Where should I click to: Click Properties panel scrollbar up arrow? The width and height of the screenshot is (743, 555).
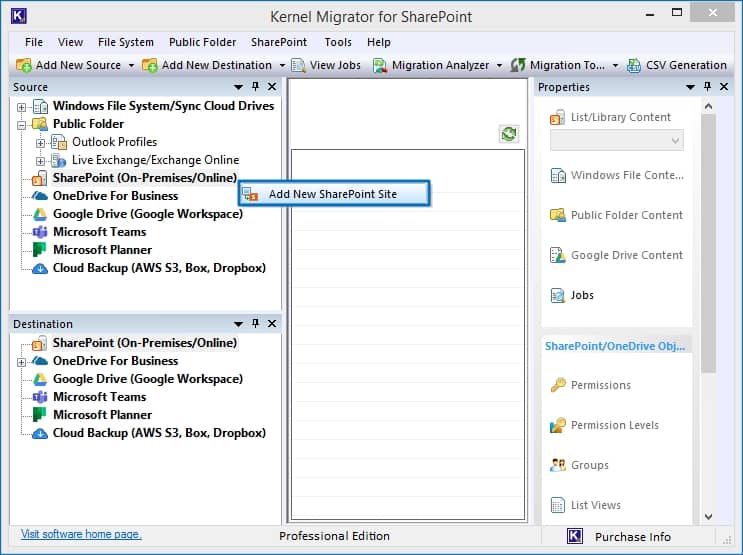tap(708, 107)
